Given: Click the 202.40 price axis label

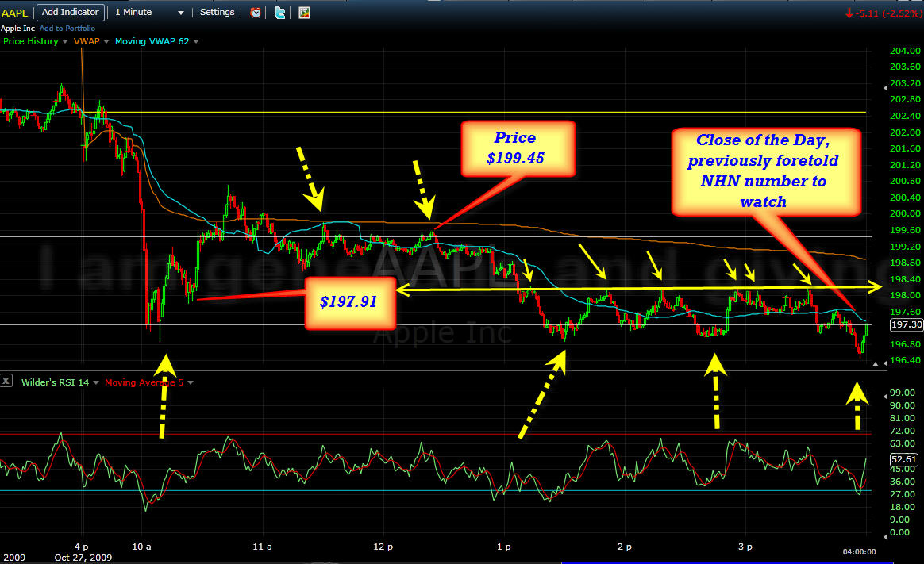Looking at the screenshot, I should point(905,115).
